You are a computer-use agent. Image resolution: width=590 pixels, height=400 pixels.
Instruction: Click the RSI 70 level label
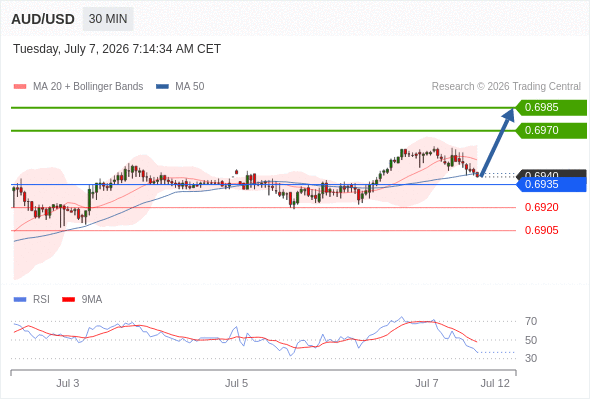tap(531, 321)
